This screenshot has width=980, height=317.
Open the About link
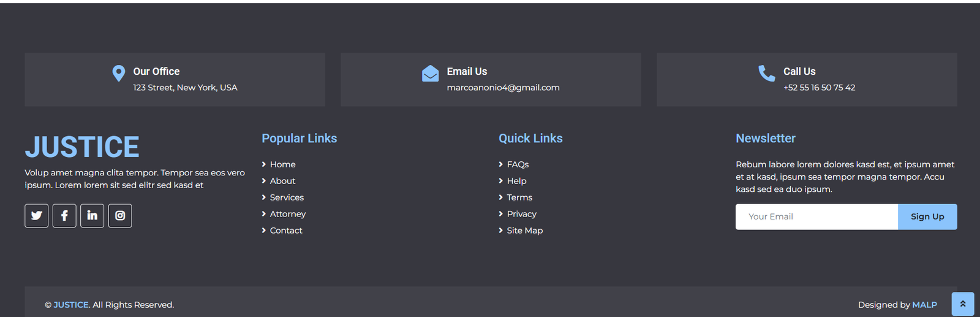(x=282, y=181)
